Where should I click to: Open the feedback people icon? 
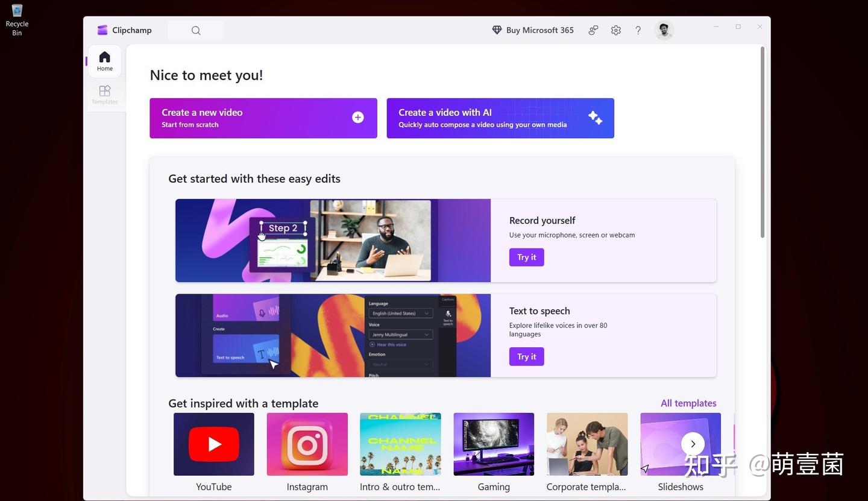pyautogui.click(x=593, y=30)
